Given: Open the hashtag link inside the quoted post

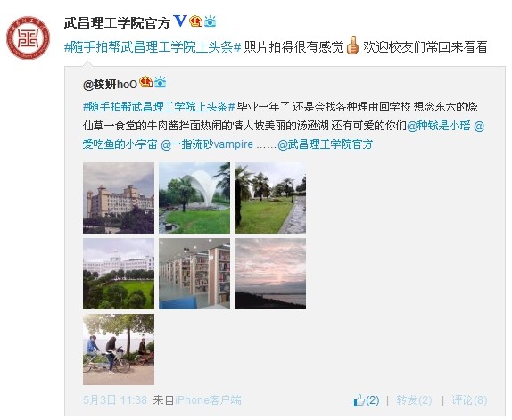Looking at the screenshot, I should [x=159, y=107].
